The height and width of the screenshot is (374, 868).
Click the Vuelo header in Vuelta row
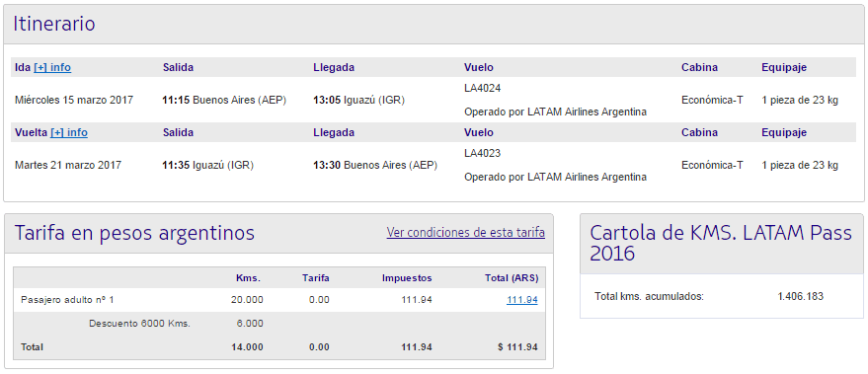point(478,133)
